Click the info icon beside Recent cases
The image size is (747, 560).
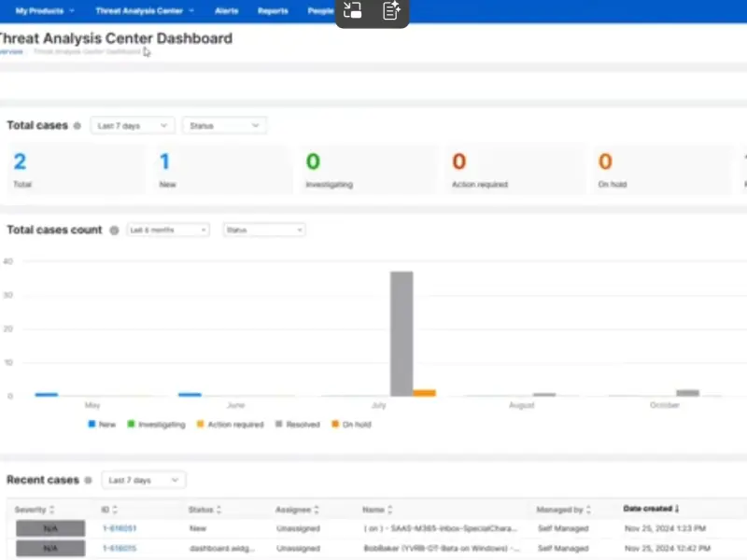coord(89,481)
